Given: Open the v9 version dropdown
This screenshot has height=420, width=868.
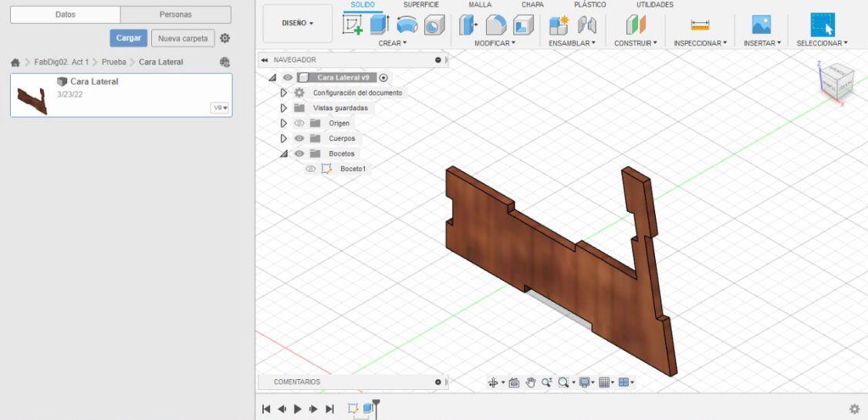Looking at the screenshot, I should [x=221, y=108].
